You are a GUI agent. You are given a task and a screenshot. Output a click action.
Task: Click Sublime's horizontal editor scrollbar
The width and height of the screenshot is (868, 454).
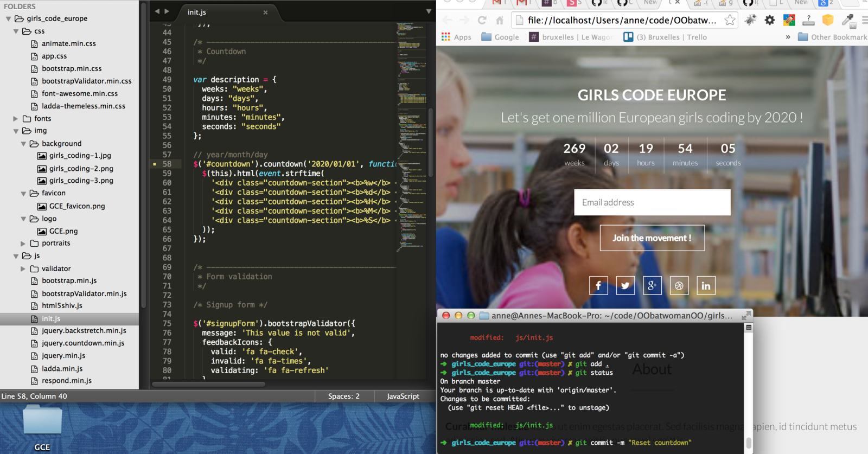pos(209,384)
